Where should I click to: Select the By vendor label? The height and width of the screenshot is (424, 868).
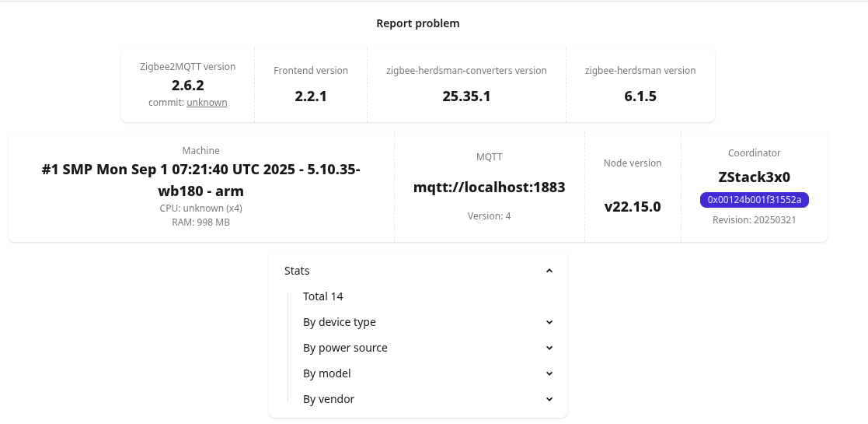coord(329,399)
